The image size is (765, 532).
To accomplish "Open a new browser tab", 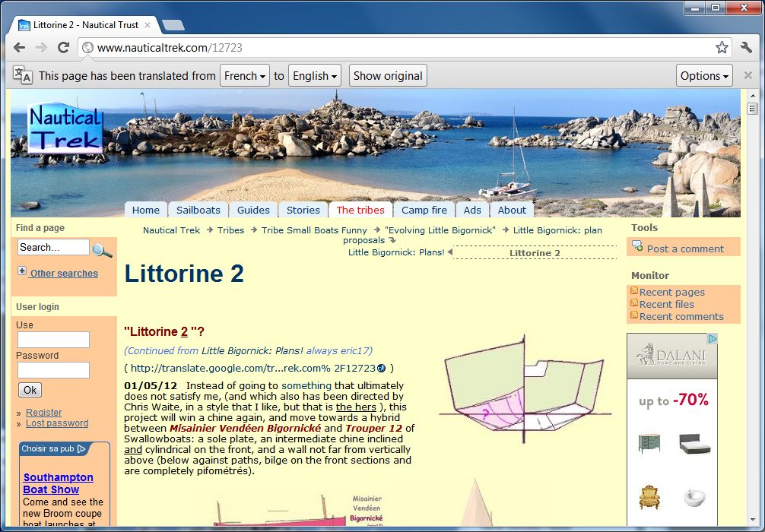I will pyautogui.click(x=173, y=25).
